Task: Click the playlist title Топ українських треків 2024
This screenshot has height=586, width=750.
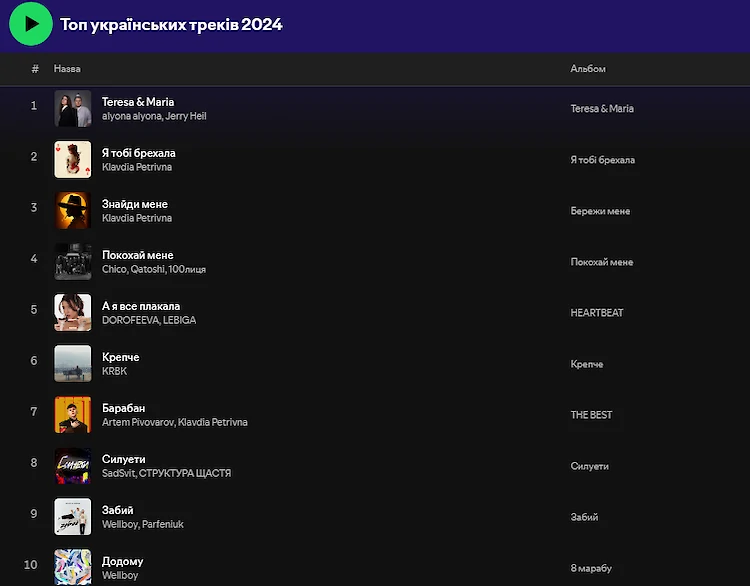Action: [171, 24]
